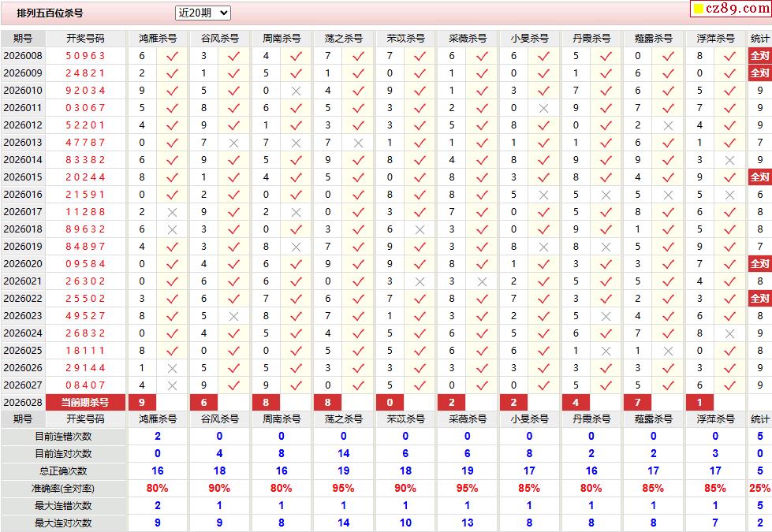772x532 pixels.
Task: Select draw number 0 9 5 8 4
Action: click(x=85, y=264)
